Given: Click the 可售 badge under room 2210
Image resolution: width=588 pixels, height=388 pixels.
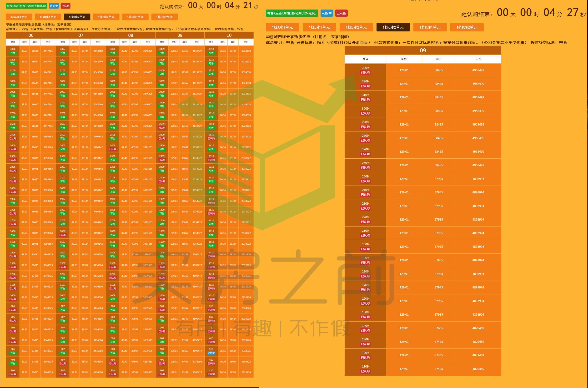Looking at the screenshot, I should click(x=211, y=171).
